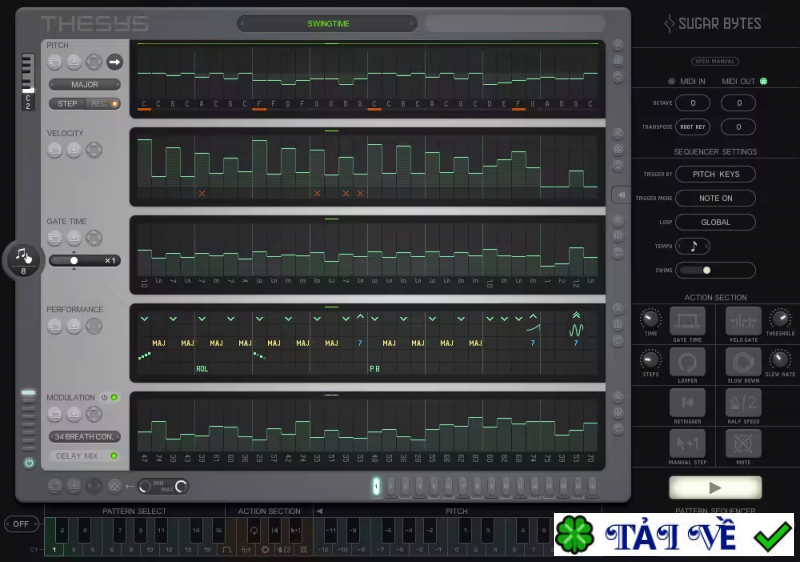Click the large play button in right panel
This screenshot has height=562, width=800.
715,488
